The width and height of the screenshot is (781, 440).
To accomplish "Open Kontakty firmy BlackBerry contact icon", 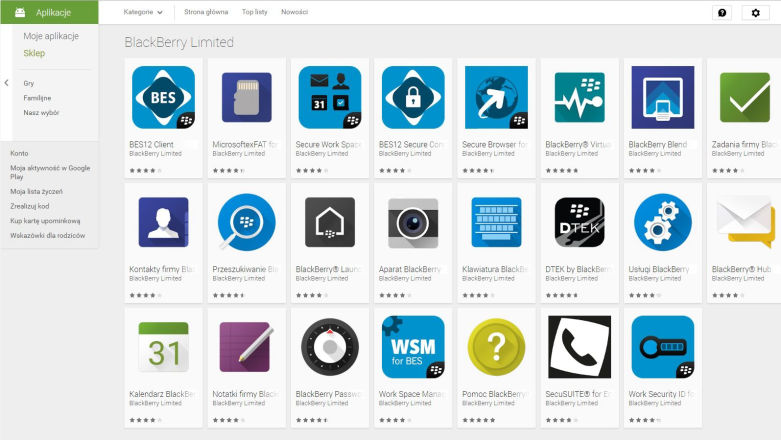I will click(163, 222).
